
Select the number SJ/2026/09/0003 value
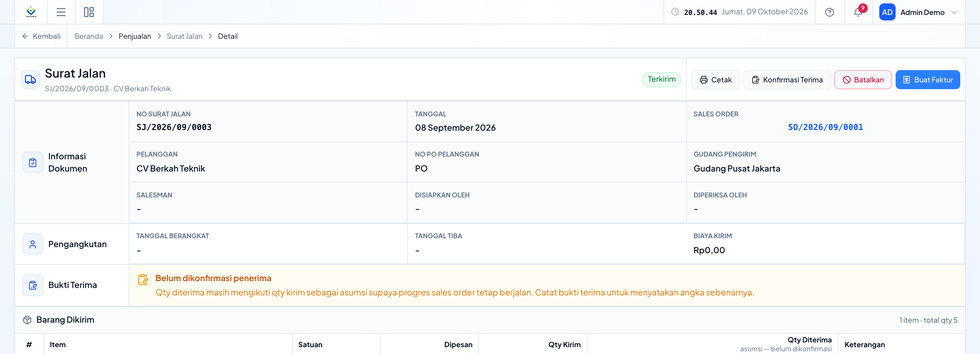(174, 127)
